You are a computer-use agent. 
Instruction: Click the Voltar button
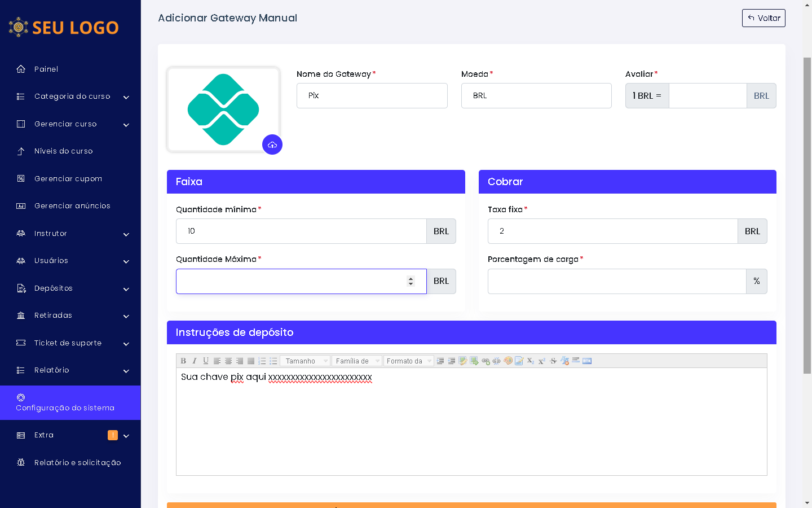[764, 18]
